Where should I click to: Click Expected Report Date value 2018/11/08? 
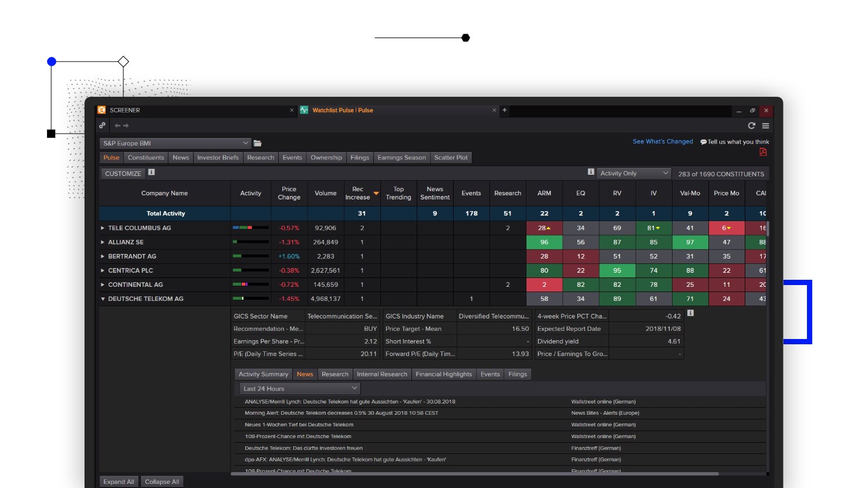pos(663,328)
